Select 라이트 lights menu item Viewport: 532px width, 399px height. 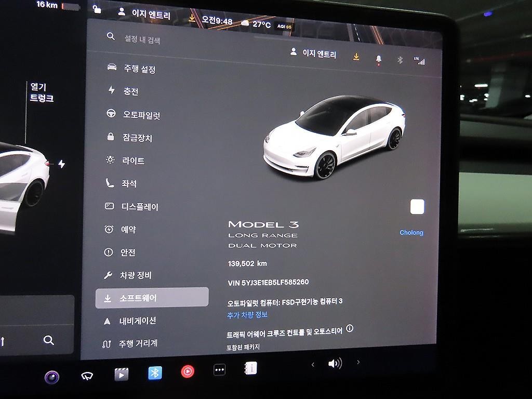pos(126,160)
